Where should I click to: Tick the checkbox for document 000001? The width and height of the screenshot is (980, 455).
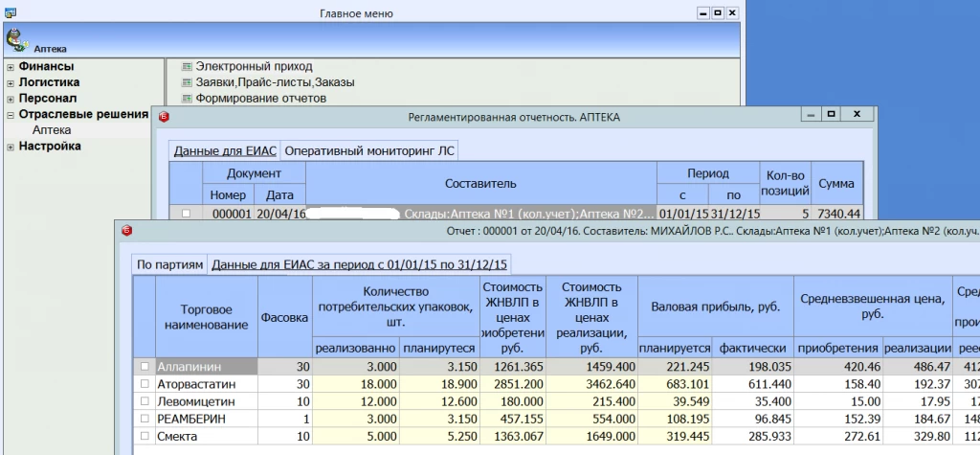pos(186,214)
